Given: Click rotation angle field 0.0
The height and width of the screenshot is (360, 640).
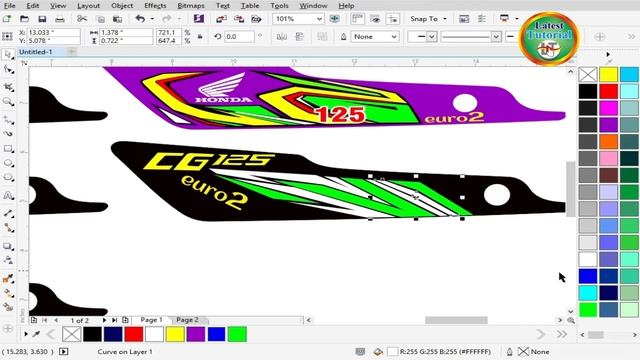Looking at the screenshot, I should [239, 36].
